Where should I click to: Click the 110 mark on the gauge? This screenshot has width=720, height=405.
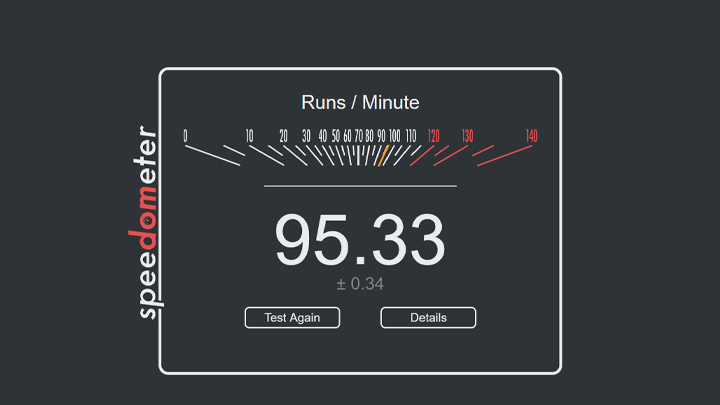(412, 136)
